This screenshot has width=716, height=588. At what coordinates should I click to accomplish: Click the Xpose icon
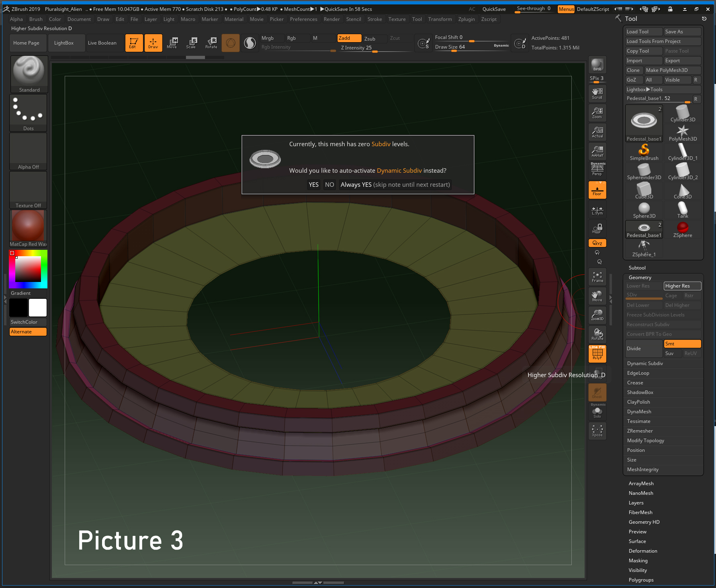pyautogui.click(x=597, y=431)
